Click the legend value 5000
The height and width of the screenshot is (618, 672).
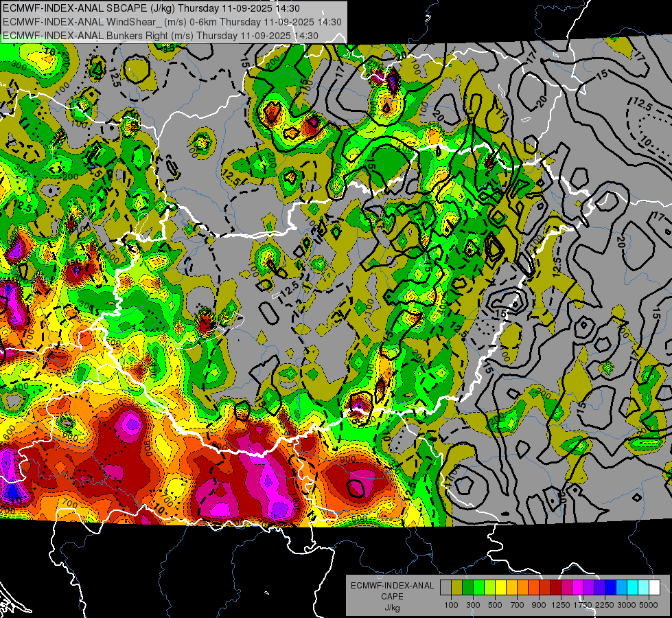(649, 605)
